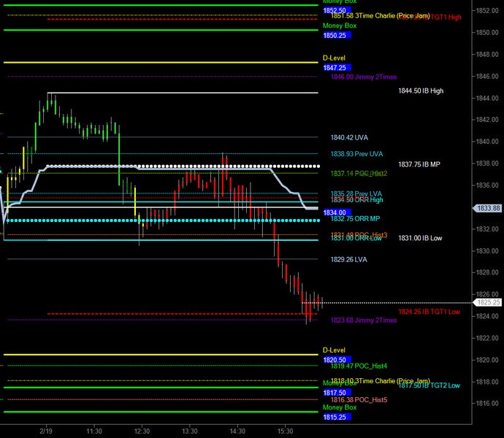Click the 1831.00 IB Low label
This screenshot has width=504, height=438.
420,238
